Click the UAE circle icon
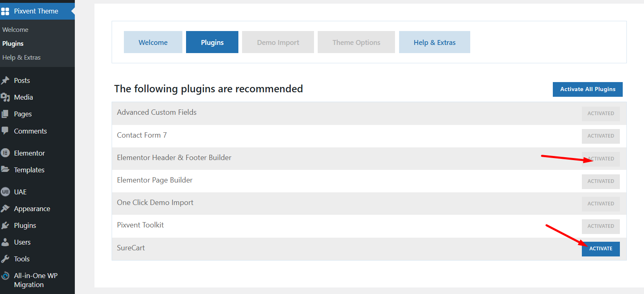Image resolution: width=644 pixels, height=294 pixels. pos(5,192)
